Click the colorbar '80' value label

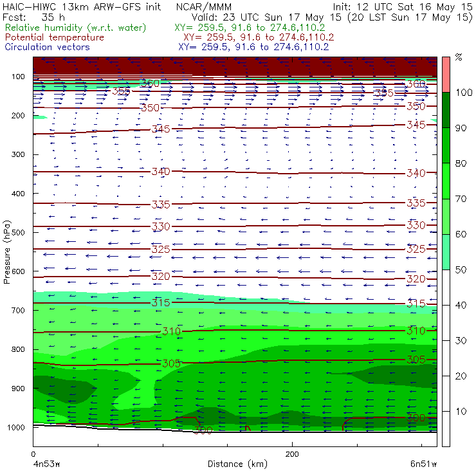(x=461, y=163)
